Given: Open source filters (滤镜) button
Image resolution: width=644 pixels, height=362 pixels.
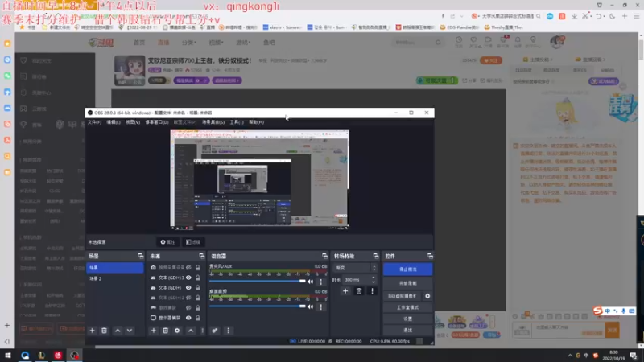Looking at the screenshot, I should click(x=193, y=242).
